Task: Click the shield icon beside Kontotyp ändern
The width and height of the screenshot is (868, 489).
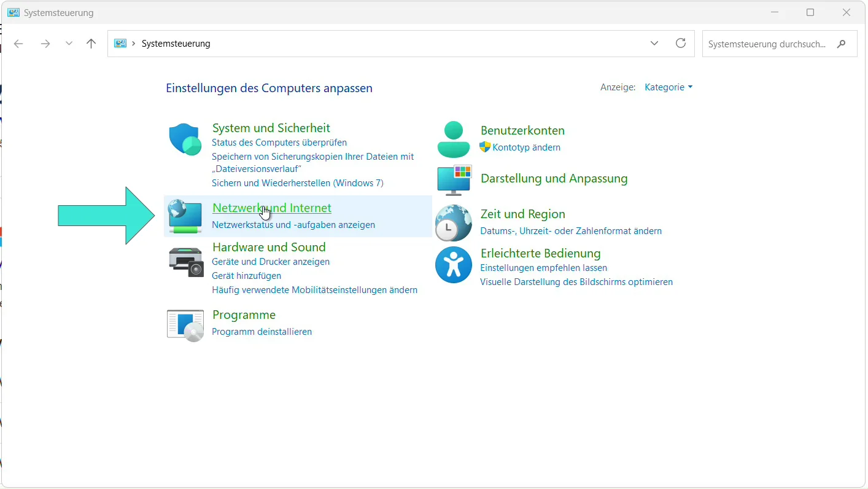Action: 485,147
